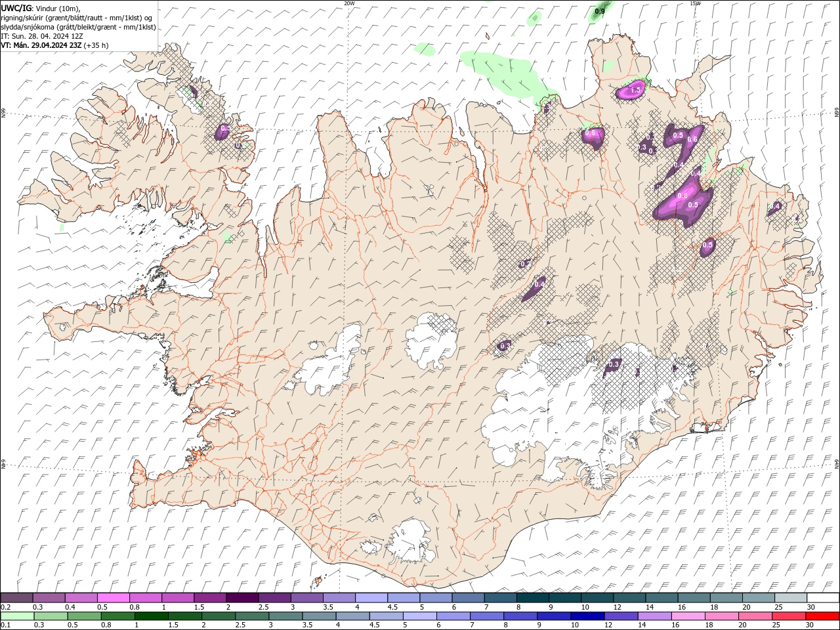
Task: Click the title text 'UWC/IG: Vindur (10m)'
Action: tap(41, 8)
